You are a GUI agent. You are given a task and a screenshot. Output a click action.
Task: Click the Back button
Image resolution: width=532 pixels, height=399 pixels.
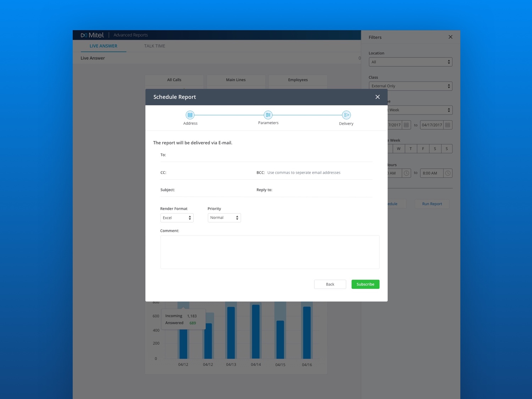point(330,284)
